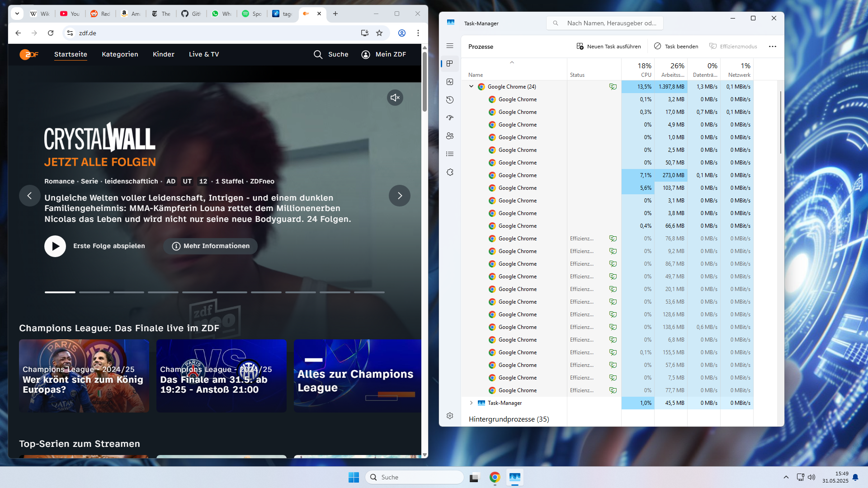Screen dimensions: 868x488
Task: View site information icon in address bar
Action: click(x=70, y=33)
